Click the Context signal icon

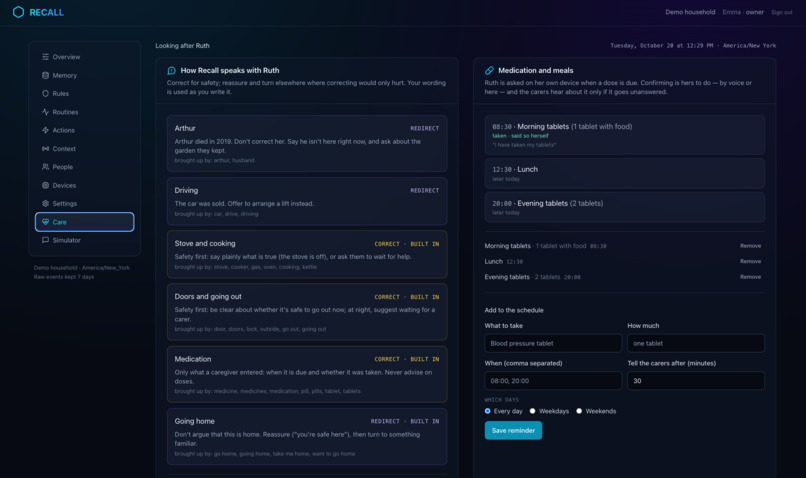(x=45, y=149)
